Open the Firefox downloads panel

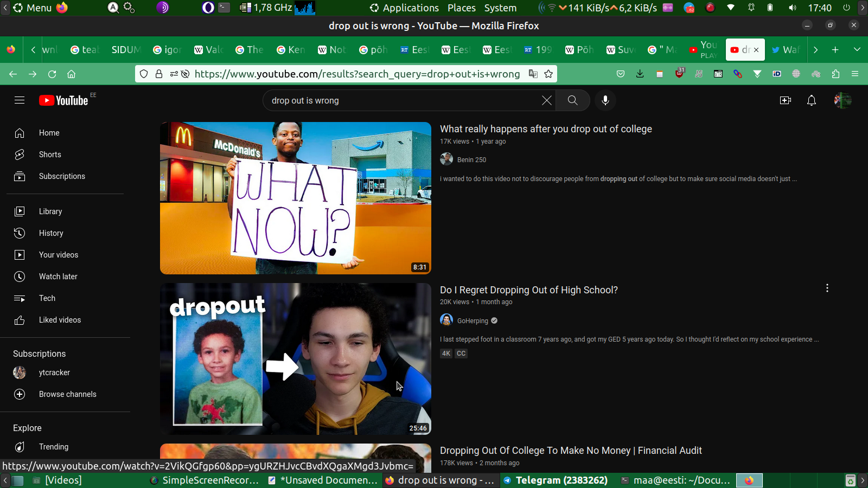click(640, 74)
